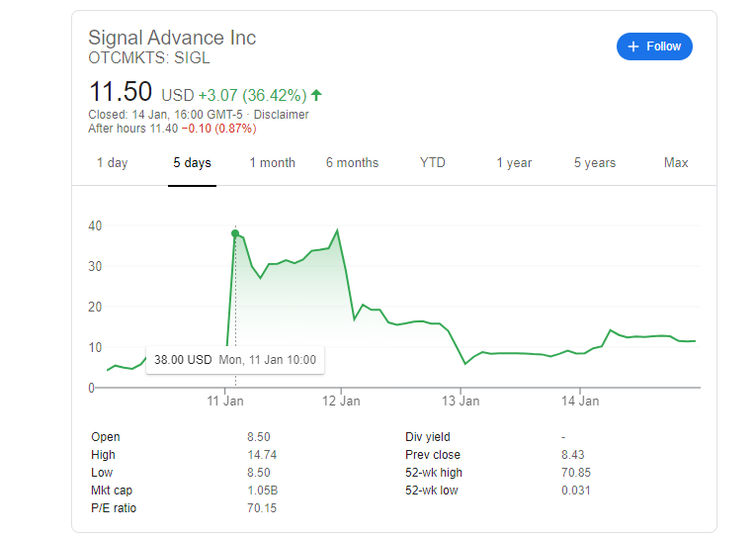756x537 pixels.
Task: Click the 13 Jan axis label
Action: 461,401
